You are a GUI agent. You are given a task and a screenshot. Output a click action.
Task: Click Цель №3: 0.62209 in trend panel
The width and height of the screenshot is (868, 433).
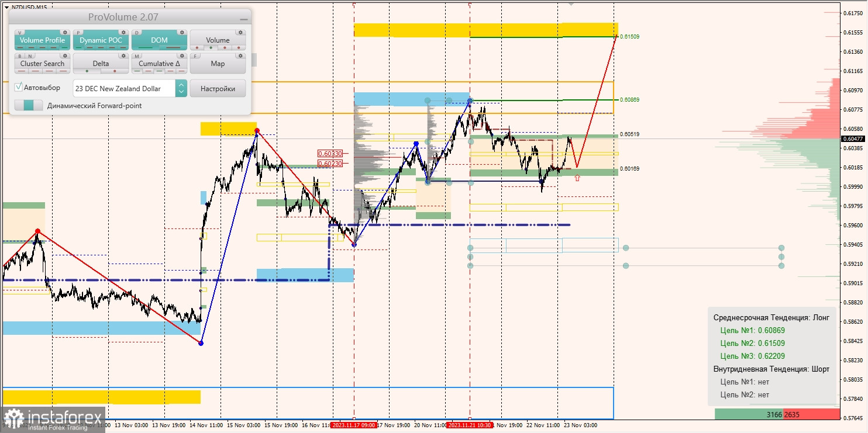click(753, 356)
